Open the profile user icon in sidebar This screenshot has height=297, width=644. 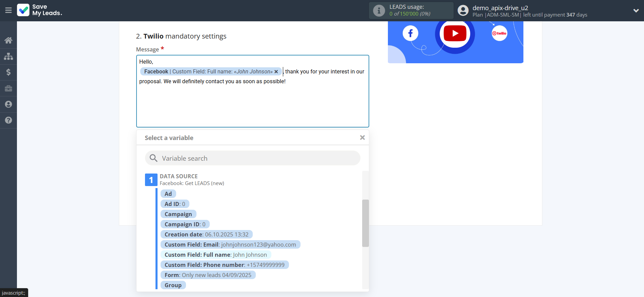coord(8,105)
